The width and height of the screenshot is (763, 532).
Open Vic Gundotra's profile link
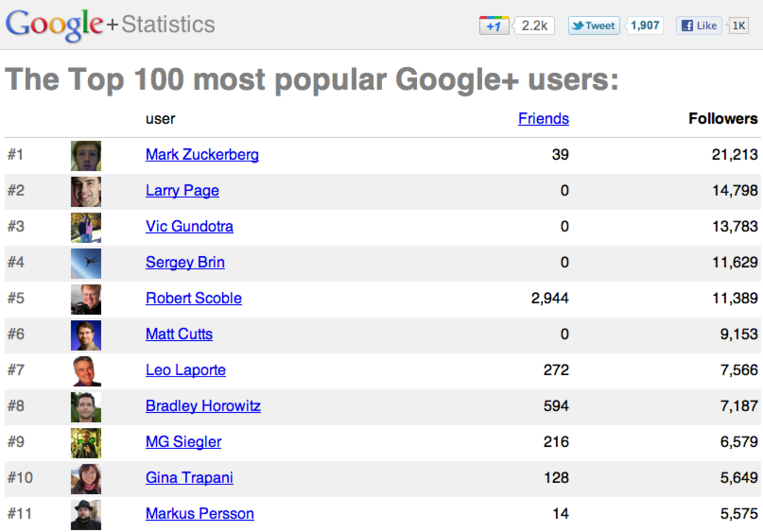189,226
